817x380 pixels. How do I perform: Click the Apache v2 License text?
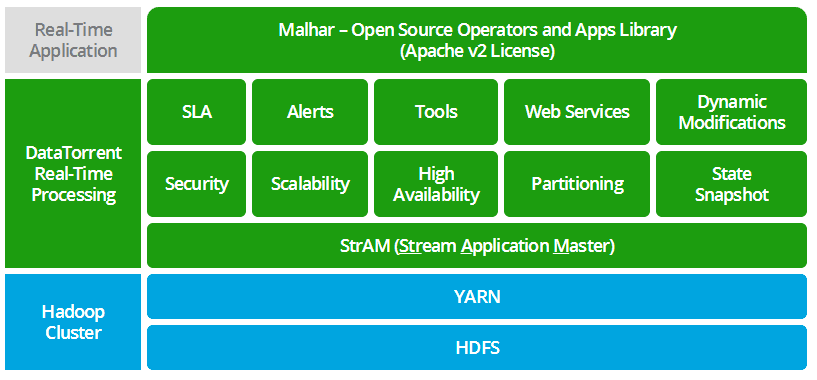pos(477,52)
